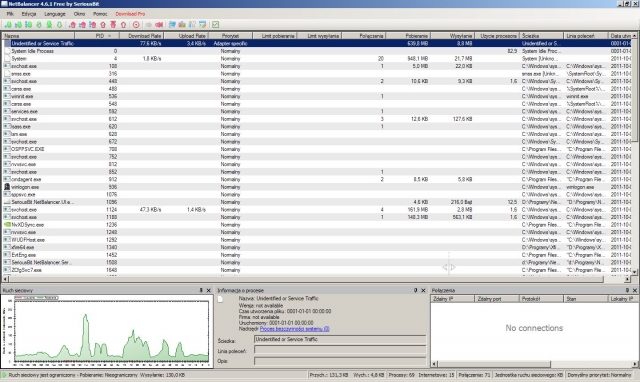640x382 pixels.
Task: Click the Linia poleceń text field
Action: 340,350
